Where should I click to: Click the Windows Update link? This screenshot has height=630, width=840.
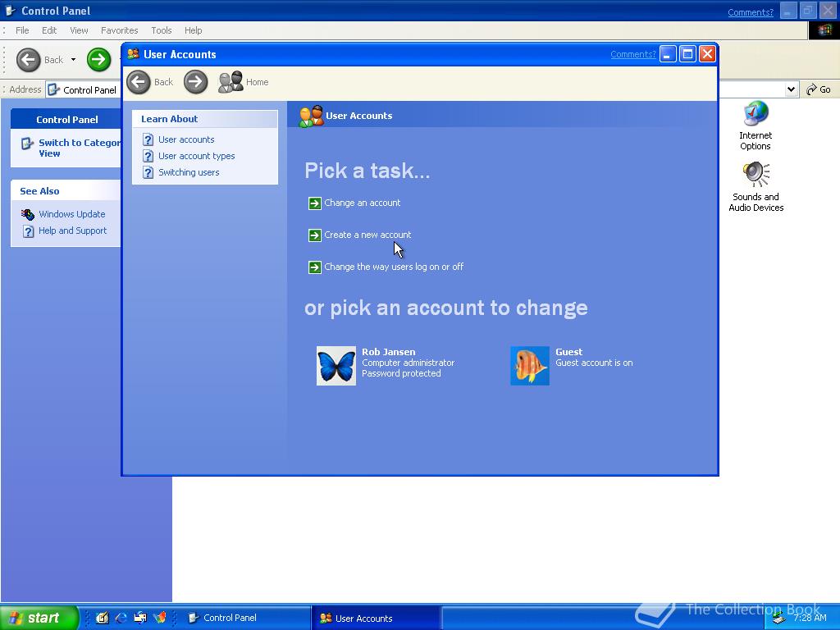click(72, 214)
